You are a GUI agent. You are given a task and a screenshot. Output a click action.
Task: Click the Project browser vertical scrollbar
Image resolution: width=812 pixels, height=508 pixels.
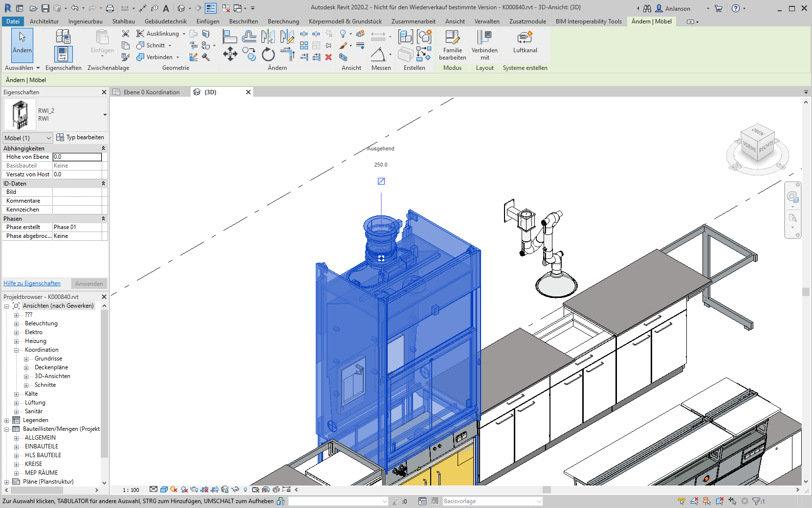[x=104, y=384]
